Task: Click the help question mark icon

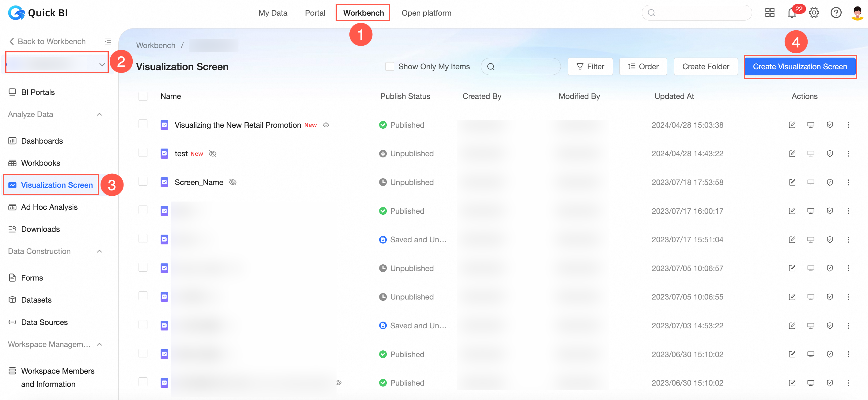Action: click(836, 13)
